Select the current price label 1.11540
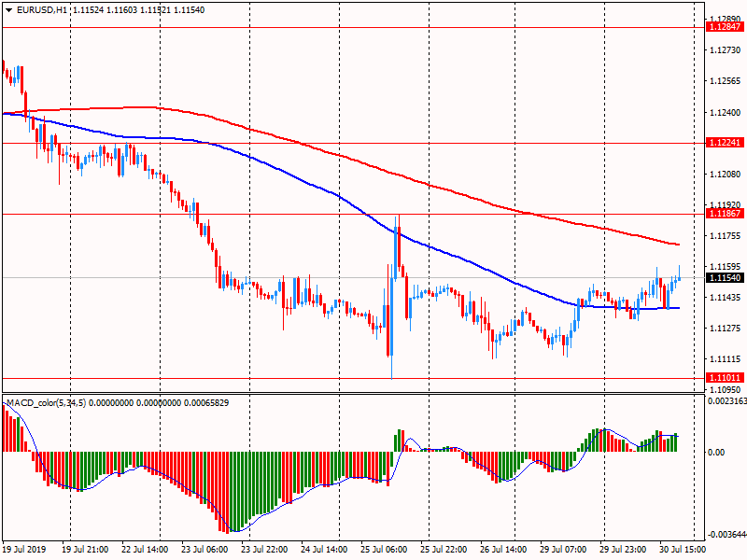747x560 pixels. tap(725, 277)
